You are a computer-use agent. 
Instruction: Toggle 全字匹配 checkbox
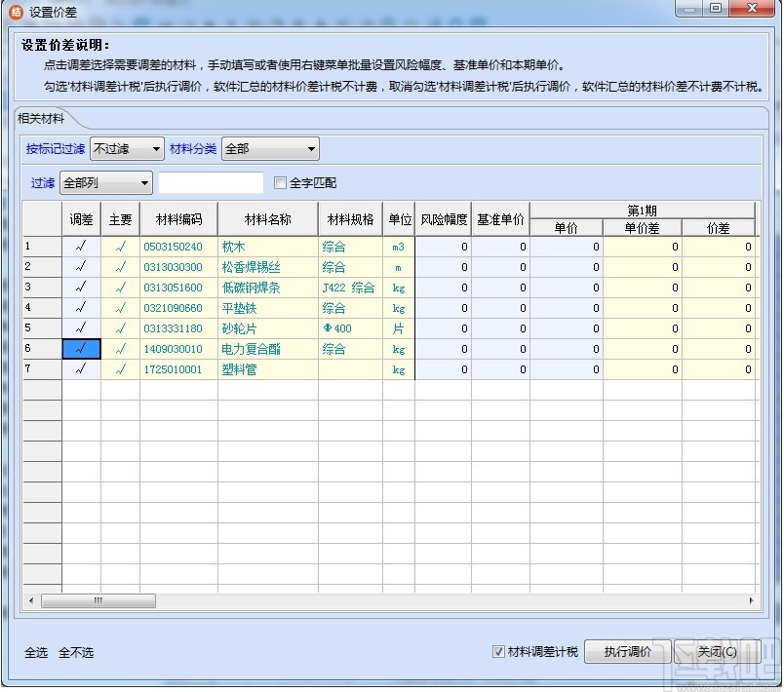coord(280,183)
